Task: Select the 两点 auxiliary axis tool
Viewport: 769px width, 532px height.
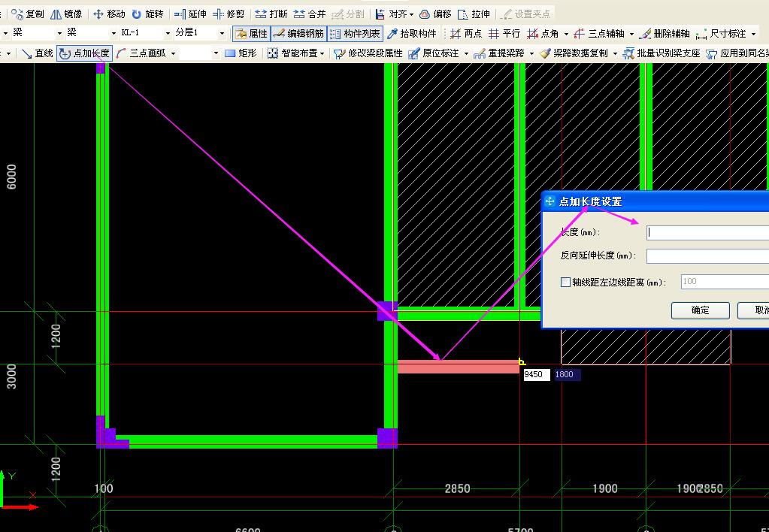Action: (x=466, y=33)
